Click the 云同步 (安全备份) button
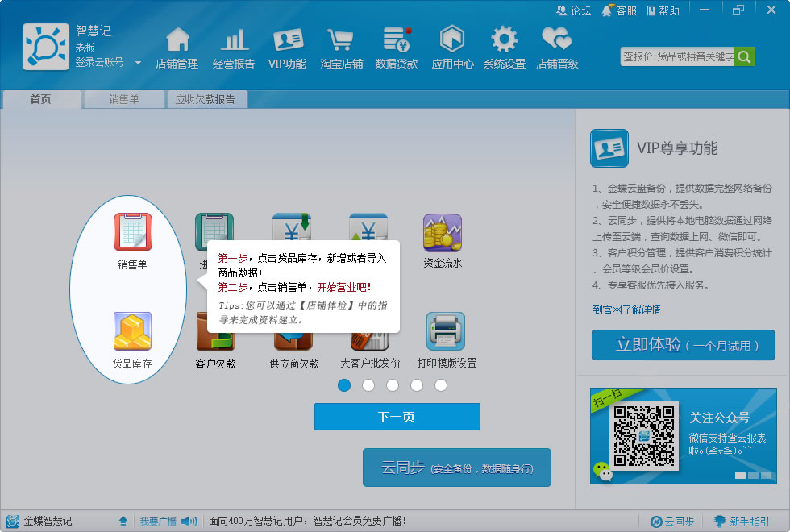This screenshot has width=790, height=532. pos(457,468)
